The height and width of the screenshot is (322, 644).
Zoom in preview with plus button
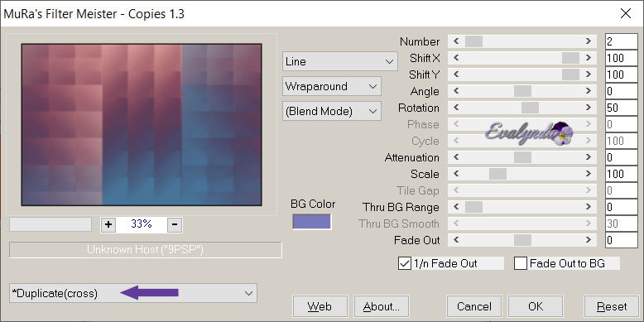click(x=108, y=224)
